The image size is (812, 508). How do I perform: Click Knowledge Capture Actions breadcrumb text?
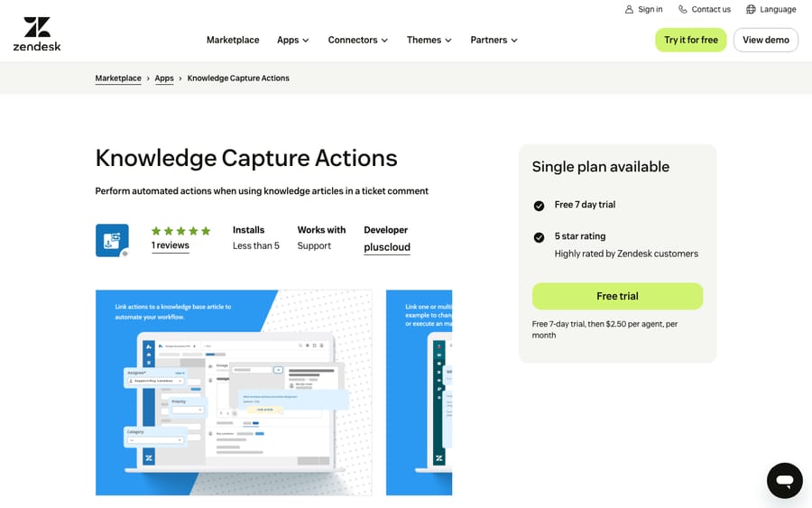(238, 79)
